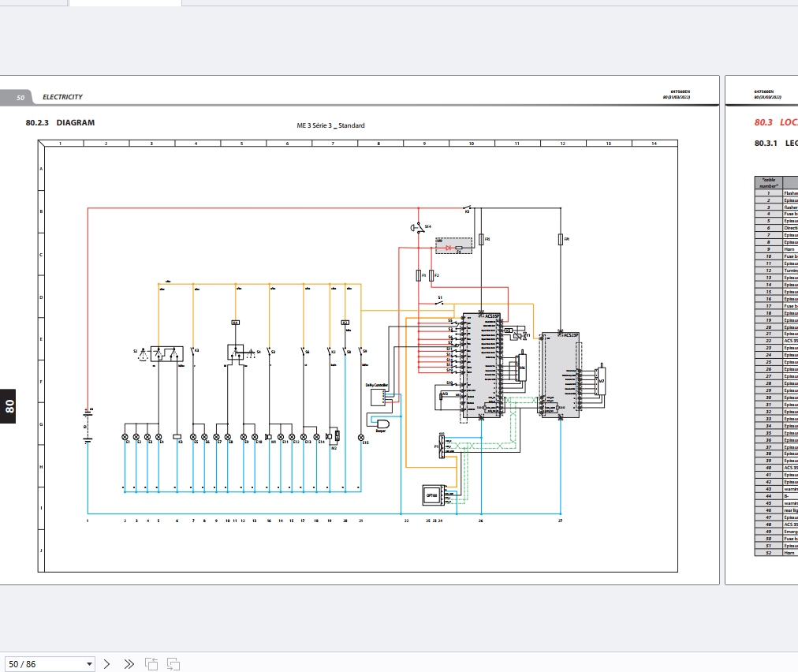Jump to last page double-arrow

point(129,664)
